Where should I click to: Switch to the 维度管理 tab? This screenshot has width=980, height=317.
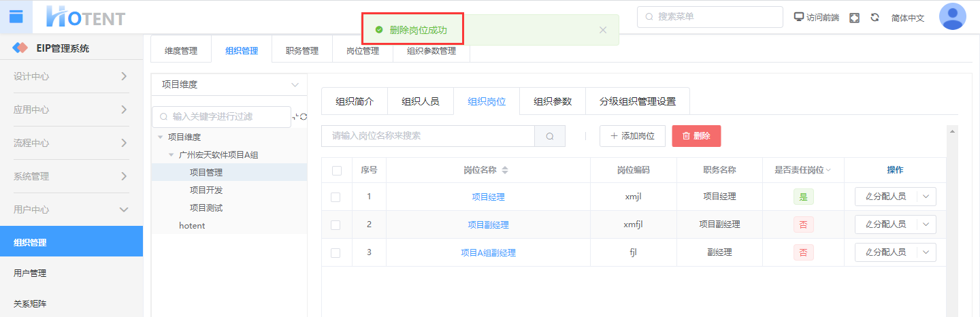[181, 51]
